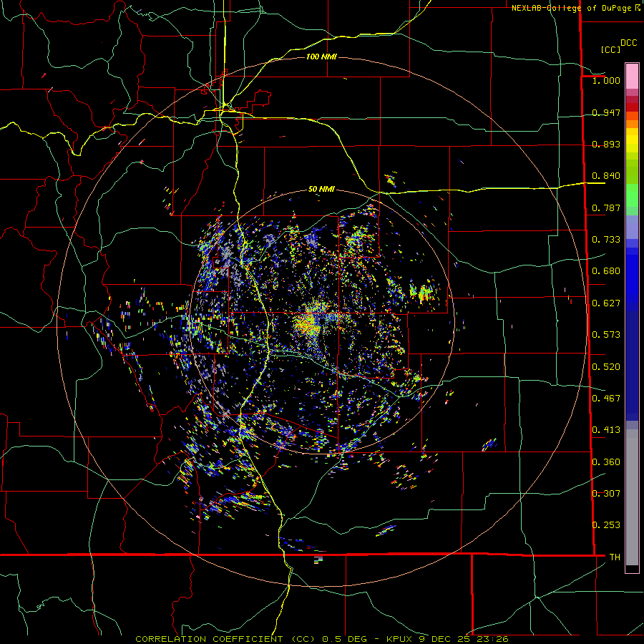This screenshot has height=644, width=644.
Task: Click the 0.467 color scale value
Action: point(606,399)
